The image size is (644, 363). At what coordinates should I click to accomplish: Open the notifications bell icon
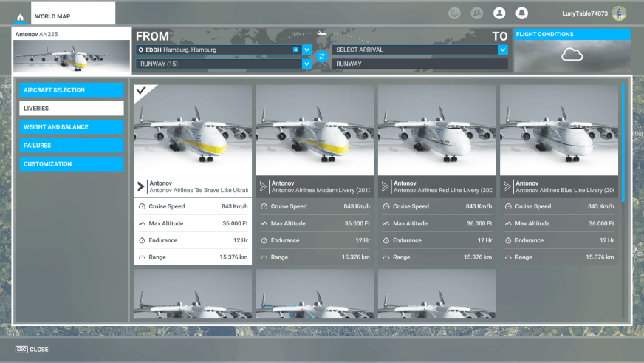pos(521,13)
